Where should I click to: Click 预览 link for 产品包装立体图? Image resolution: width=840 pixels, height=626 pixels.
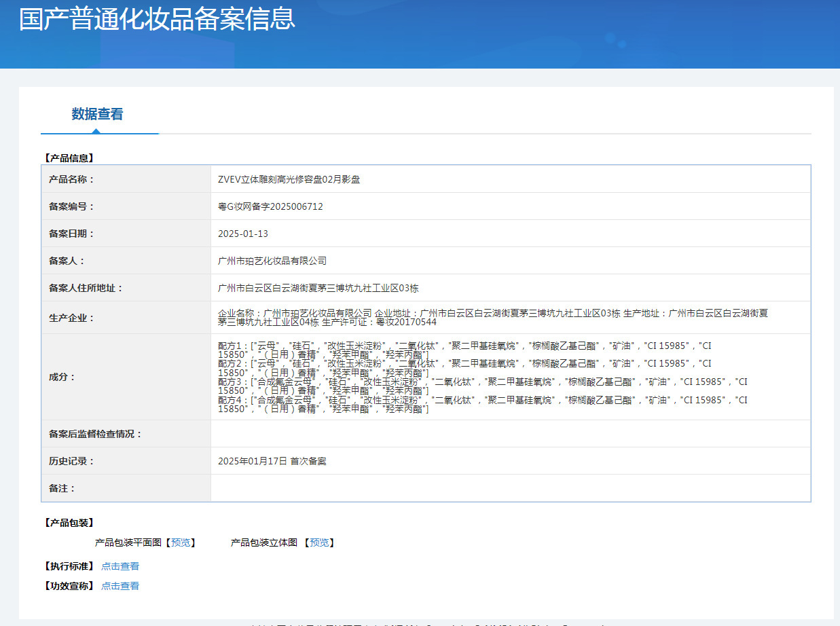tap(319, 542)
